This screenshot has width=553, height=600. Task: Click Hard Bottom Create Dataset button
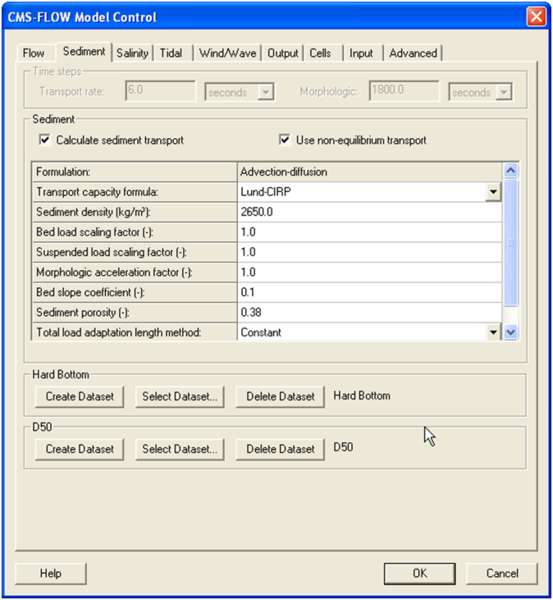point(80,396)
